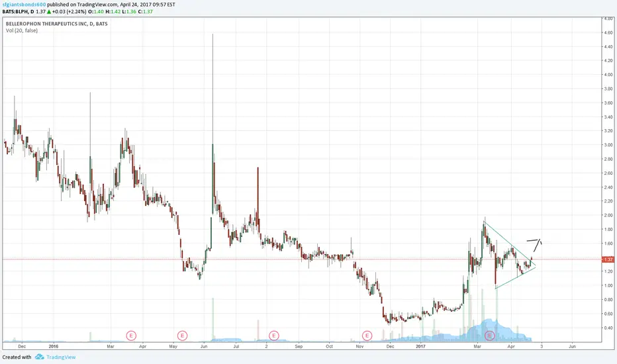Click the O:1.40 open value
This screenshot has width=617, height=364.
[x=96, y=12]
